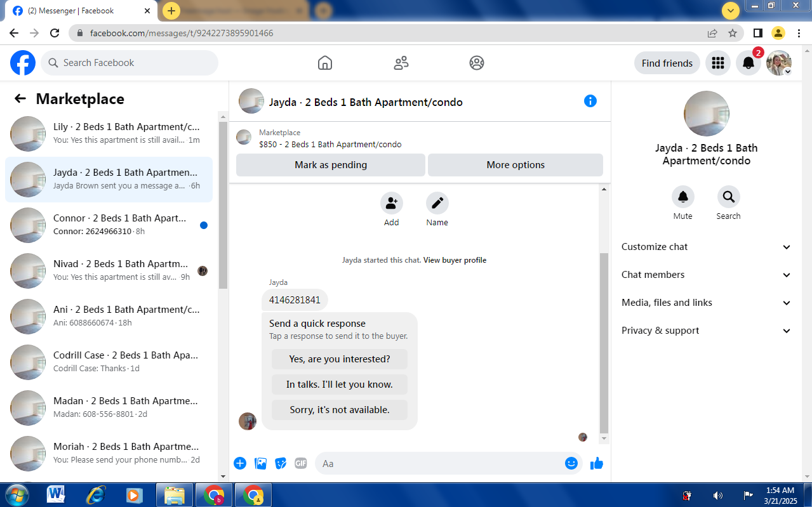Open Chrome side panel icon
This screenshot has height=507, width=812.
(x=757, y=33)
